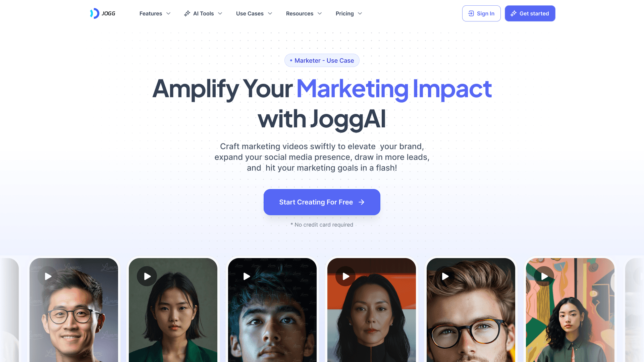Play the video of the woman in the green blazer
644x362 pixels.
coord(147,276)
